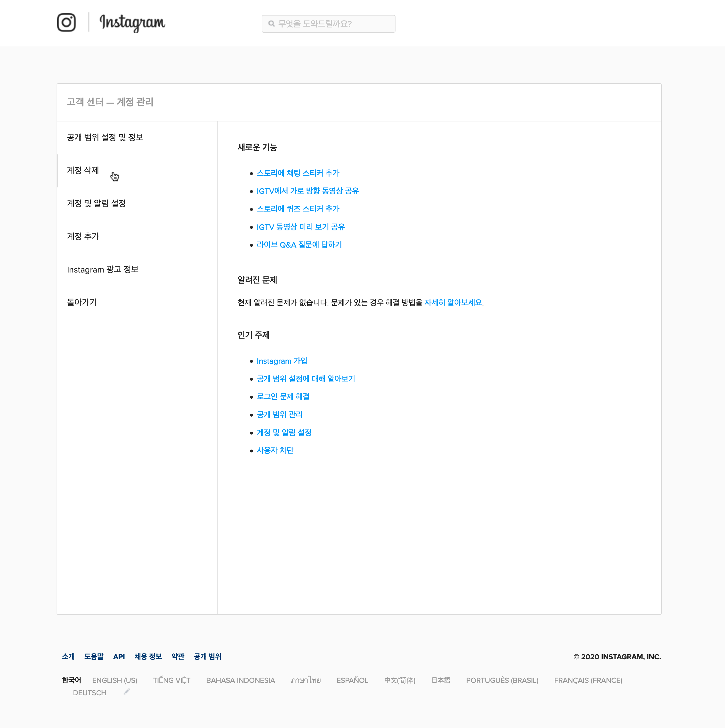The height and width of the screenshot is (728, 725).
Task: Focus the 무엇을 도와드릴까요? search field
Action: (328, 24)
